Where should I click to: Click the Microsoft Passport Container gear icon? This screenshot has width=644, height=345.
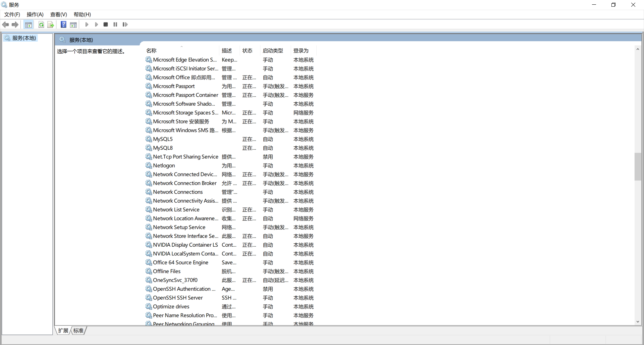tap(149, 95)
